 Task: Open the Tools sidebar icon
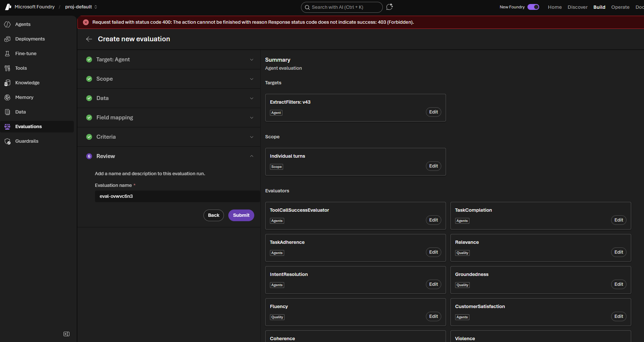pyautogui.click(x=7, y=68)
